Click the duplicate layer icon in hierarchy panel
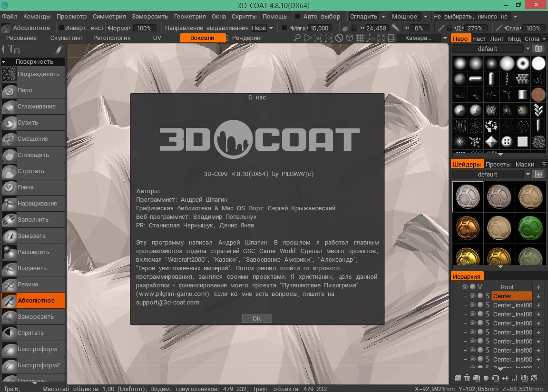Image resolution: width=548 pixels, height=392 pixels. 476,378
